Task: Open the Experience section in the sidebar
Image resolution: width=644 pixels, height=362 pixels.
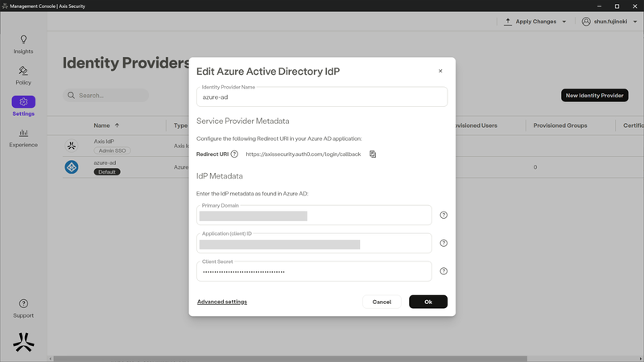Action: click(x=23, y=138)
